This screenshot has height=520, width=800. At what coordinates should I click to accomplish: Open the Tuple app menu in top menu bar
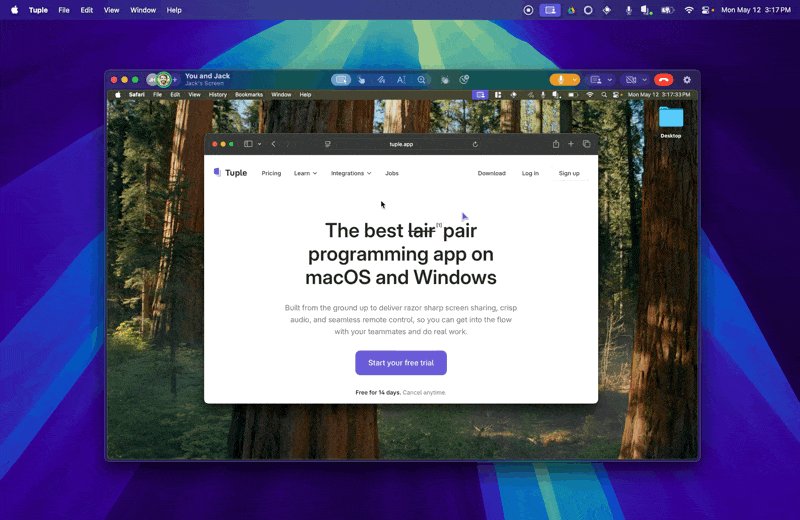coord(38,10)
